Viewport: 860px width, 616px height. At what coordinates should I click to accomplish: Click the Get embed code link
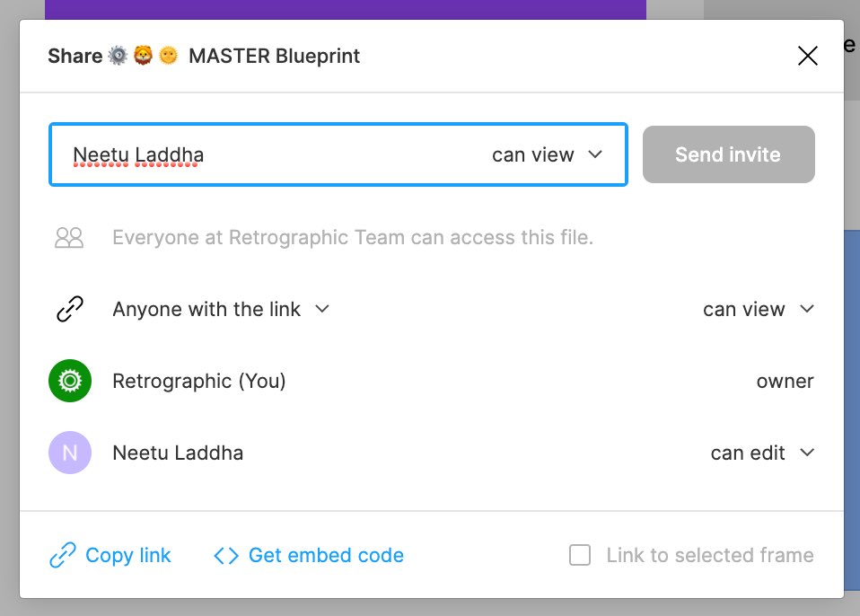pos(326,555)
